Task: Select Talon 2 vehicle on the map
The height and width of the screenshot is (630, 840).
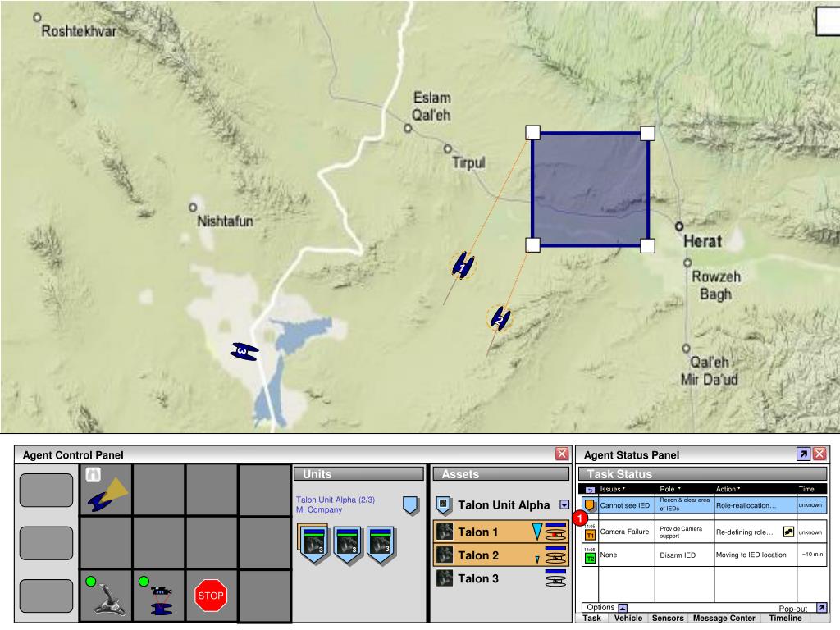Action: 500,319
